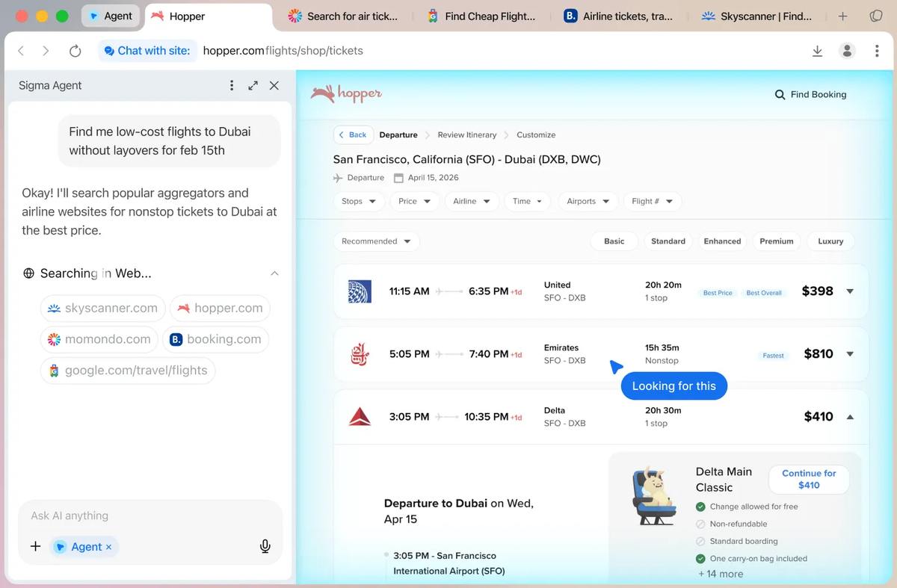Collapse the Searching in Web section
The width and height of the screenshot is (897, 588).
[x=274, y=273]
